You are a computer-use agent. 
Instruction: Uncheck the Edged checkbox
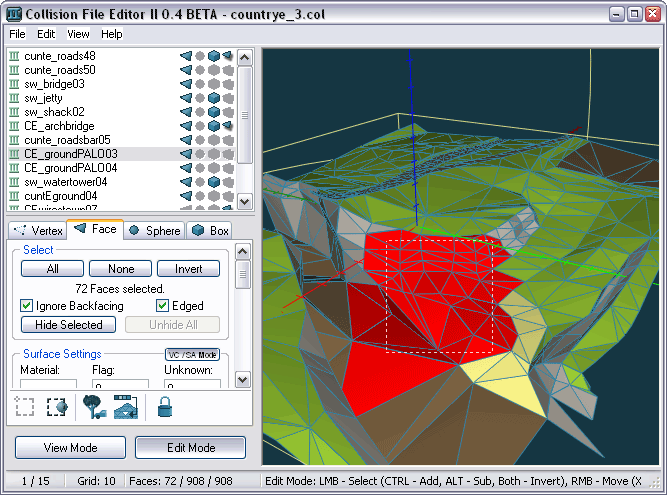(163, 306)
